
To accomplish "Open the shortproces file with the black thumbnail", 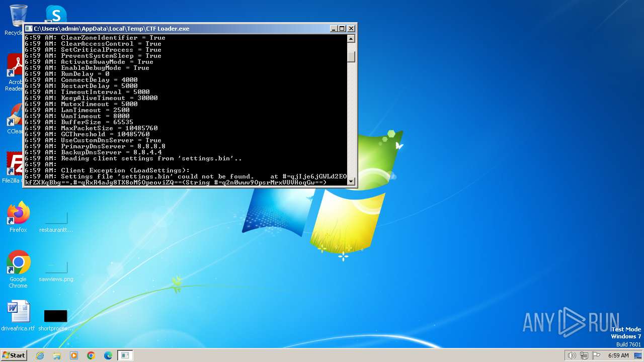I will [x=55, y=320].
